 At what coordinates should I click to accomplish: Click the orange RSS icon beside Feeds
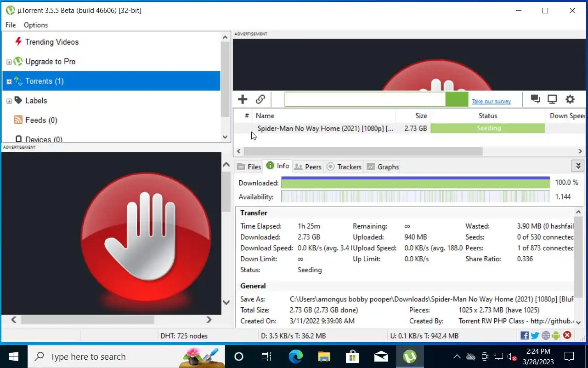point(18,120)
